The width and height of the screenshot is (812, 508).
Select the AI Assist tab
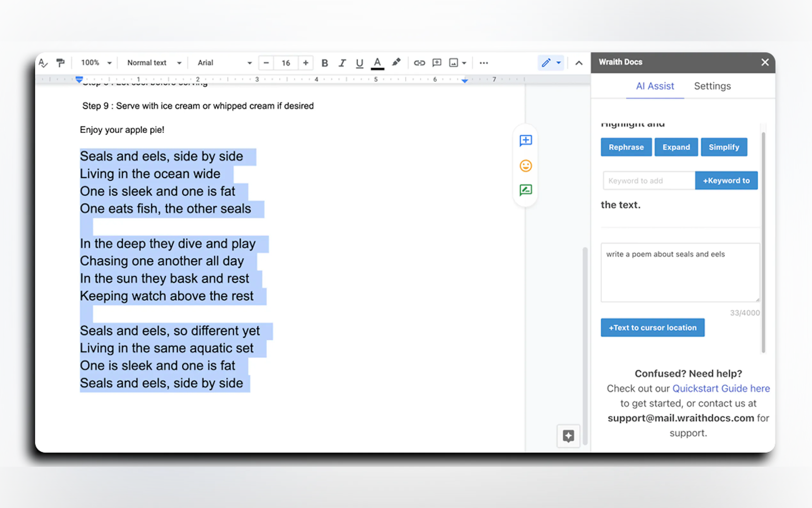coord(655,86)
